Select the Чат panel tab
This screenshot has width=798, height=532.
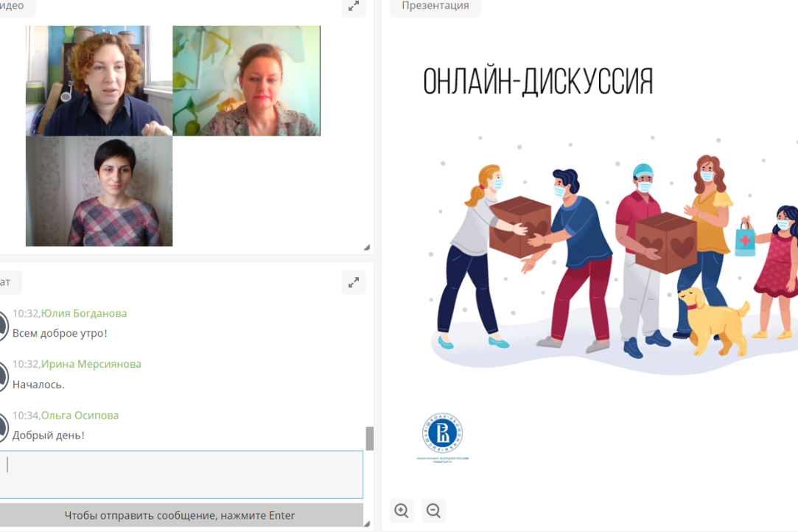tap(7, 282)
